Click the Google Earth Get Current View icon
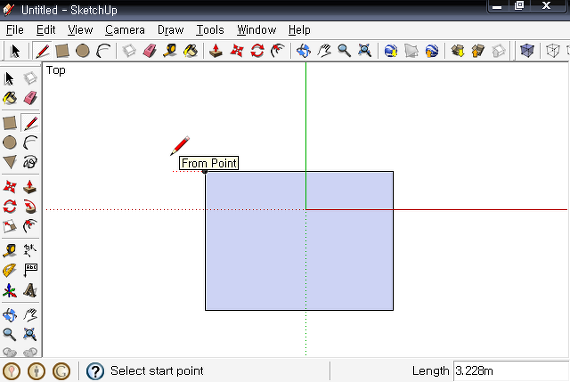This screenshot has height=382, width=570. pos(391,51)
